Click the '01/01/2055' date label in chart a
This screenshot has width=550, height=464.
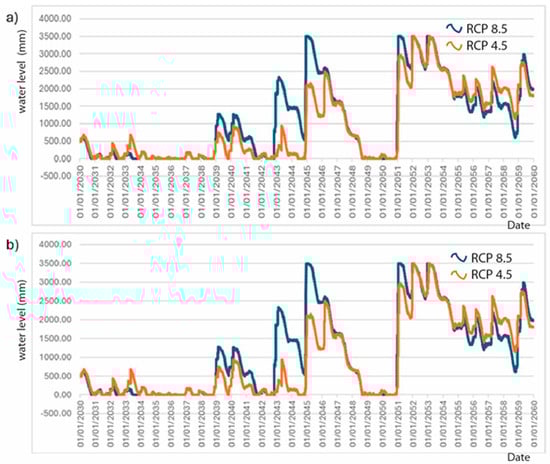pyautogui.click(x=458, y=191)
